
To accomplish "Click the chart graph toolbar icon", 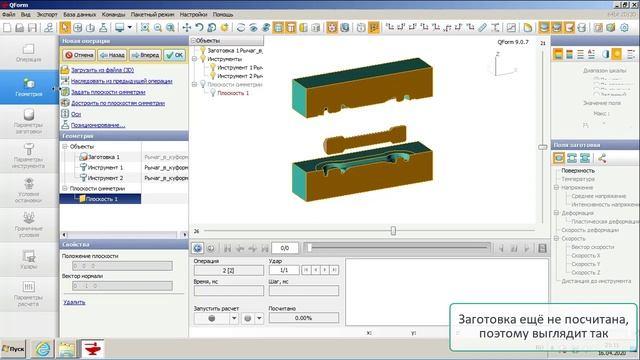I will click(511, 28).
